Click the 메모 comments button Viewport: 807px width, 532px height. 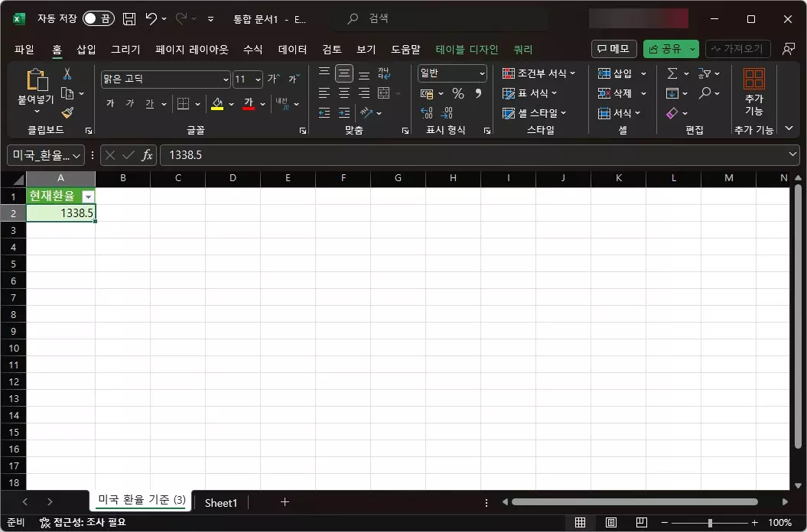tap(613, 49)
